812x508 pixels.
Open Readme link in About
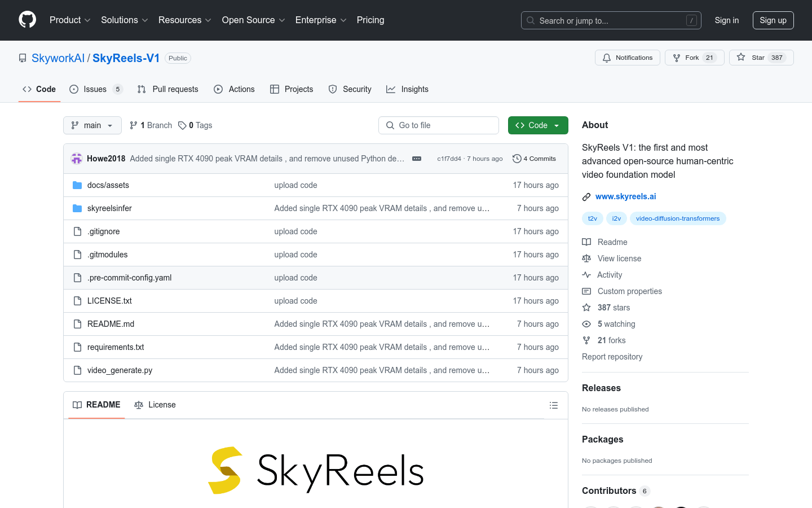[x=604, y=242]
